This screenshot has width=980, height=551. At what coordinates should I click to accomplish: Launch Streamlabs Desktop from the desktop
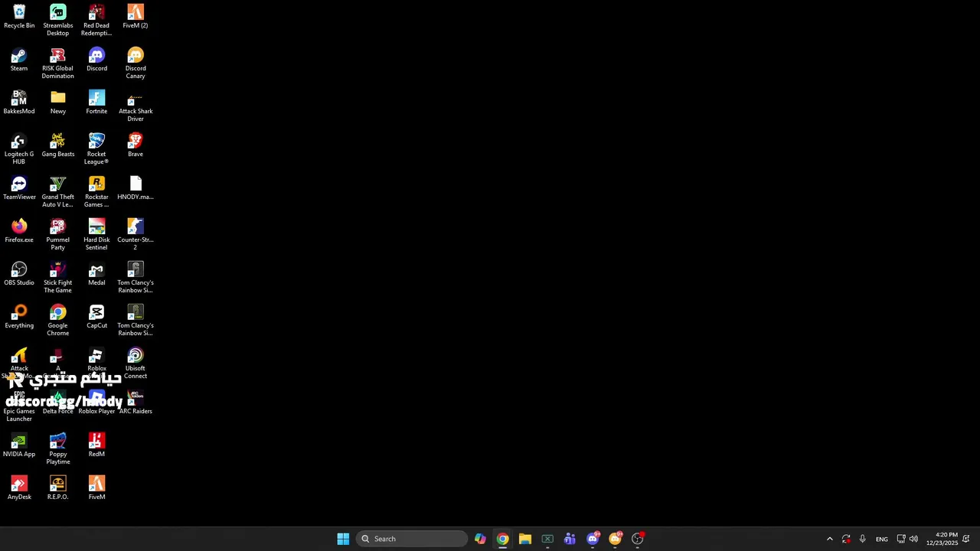click(x=57, y=21)
